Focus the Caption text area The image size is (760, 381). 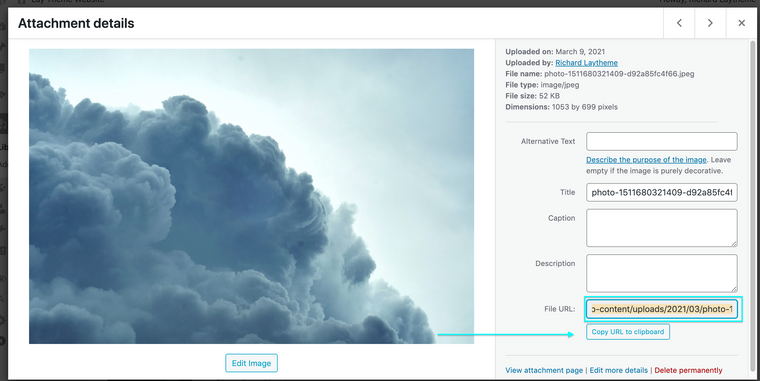pyautogui.click(x=662, y=228)
